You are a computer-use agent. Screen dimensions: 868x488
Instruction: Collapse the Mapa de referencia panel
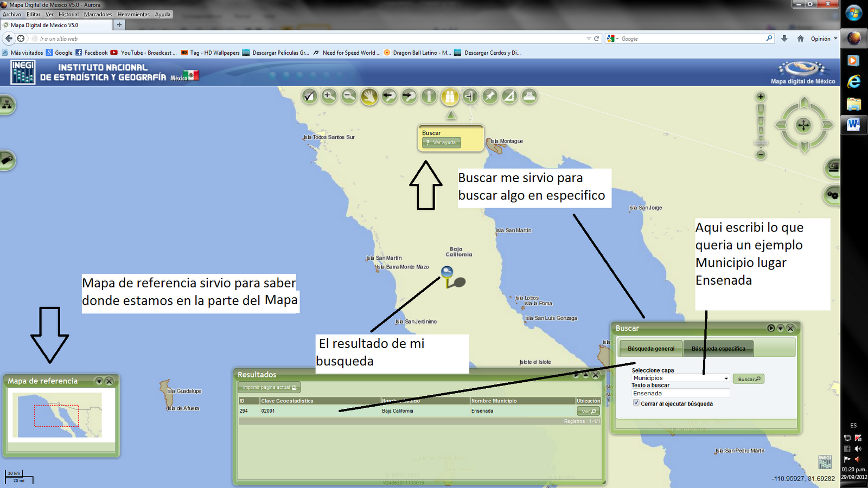tap(99, 381)
